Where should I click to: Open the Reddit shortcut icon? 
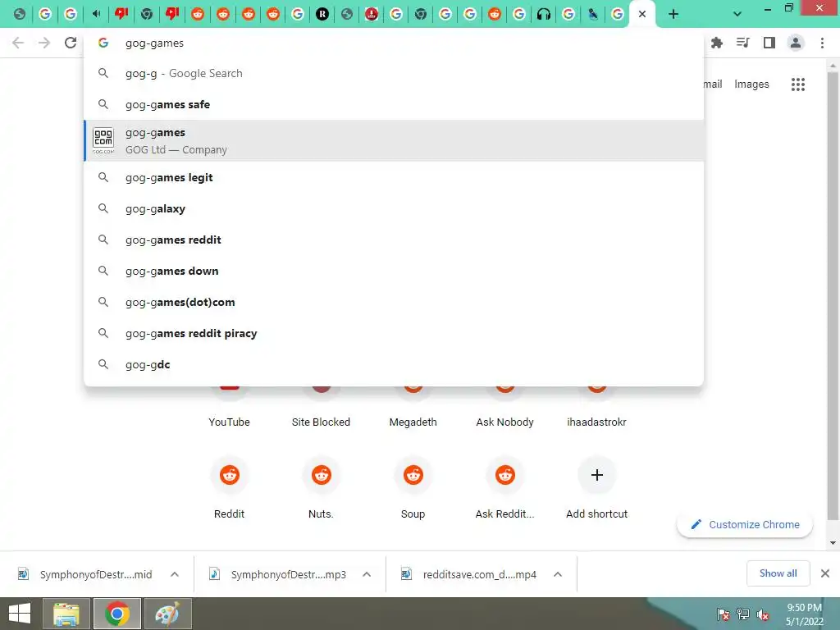click(230, 475)
